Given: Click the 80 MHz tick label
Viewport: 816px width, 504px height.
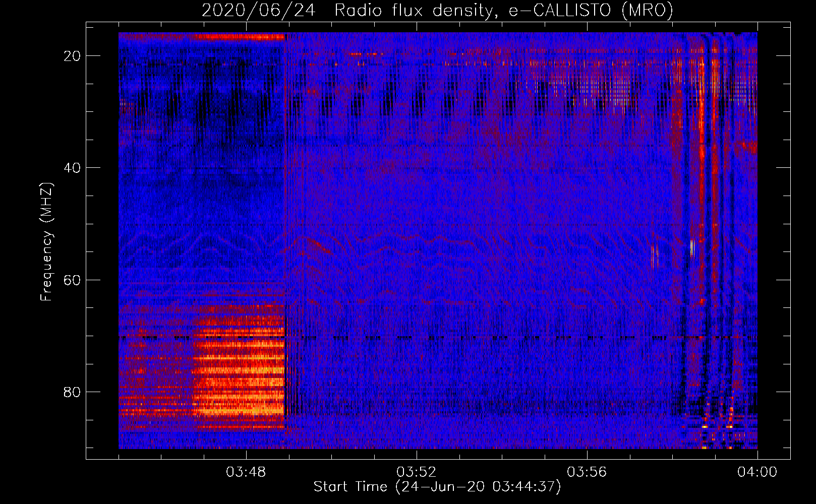Looking at the screenshot, I should coord(73,392).
